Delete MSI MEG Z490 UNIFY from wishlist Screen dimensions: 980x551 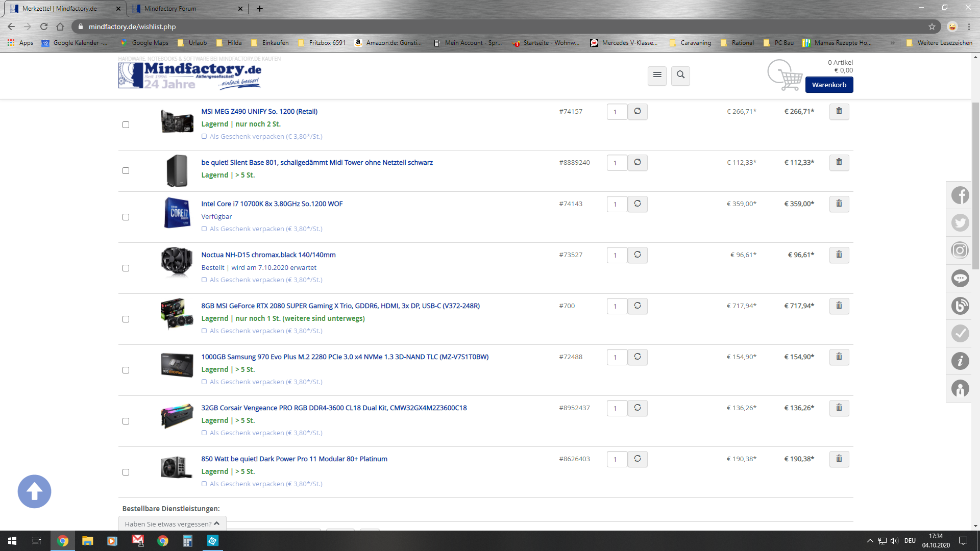point(839,111)
